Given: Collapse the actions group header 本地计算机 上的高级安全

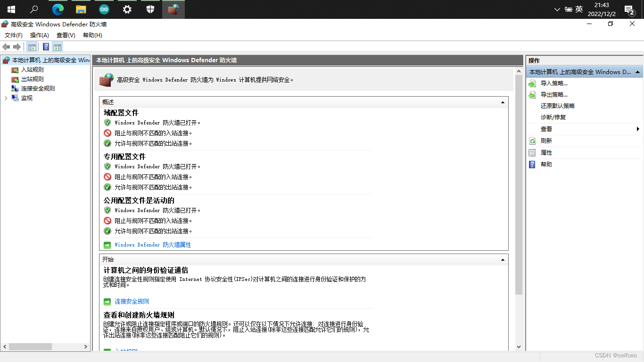Looking at the screenshot, I should click(x=584, y=72).
